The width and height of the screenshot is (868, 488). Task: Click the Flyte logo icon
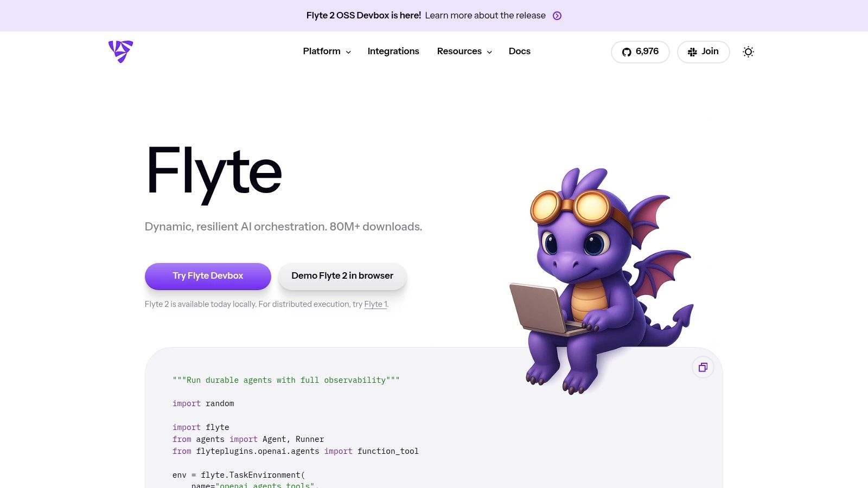point(120,52)
